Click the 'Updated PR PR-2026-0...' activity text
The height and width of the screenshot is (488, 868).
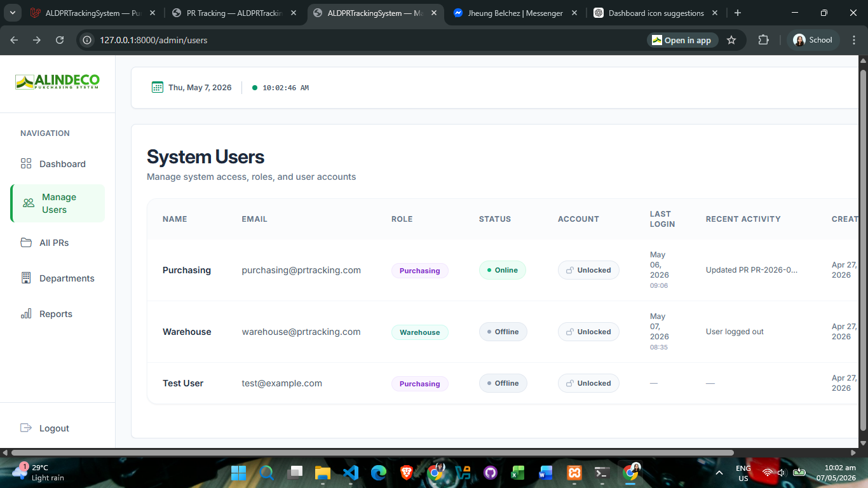pyautogui.click(x=752, y=270)
